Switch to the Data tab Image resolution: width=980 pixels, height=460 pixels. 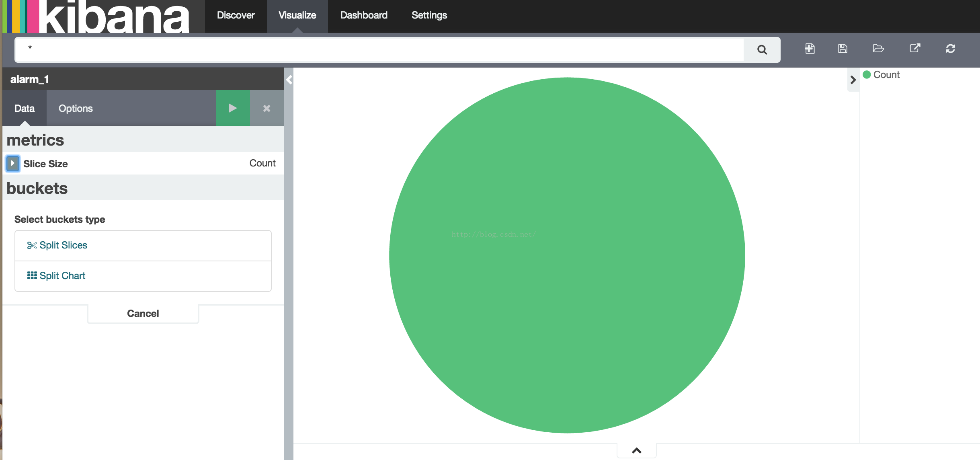(25, 108)
